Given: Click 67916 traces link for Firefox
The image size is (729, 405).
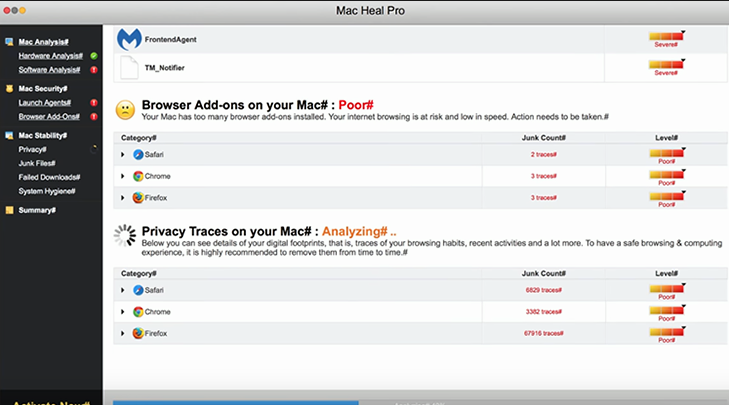Looking at the screenshot, I should point(543,333).
